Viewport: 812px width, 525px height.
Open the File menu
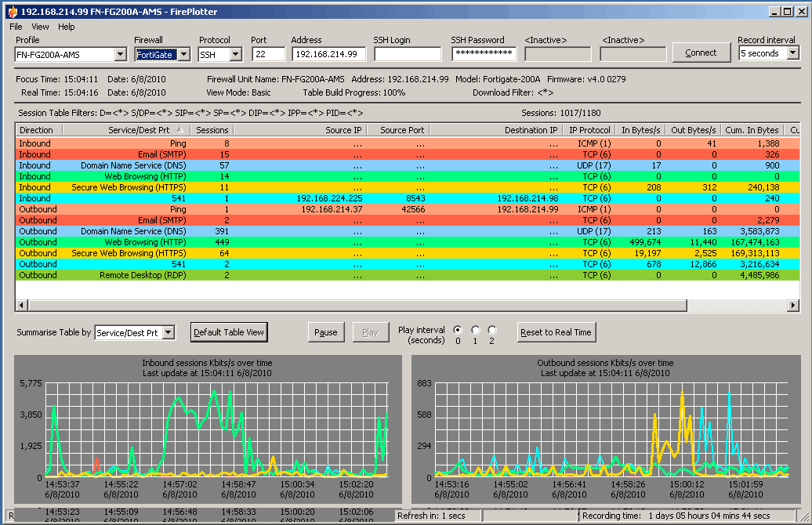pos(16,27)
